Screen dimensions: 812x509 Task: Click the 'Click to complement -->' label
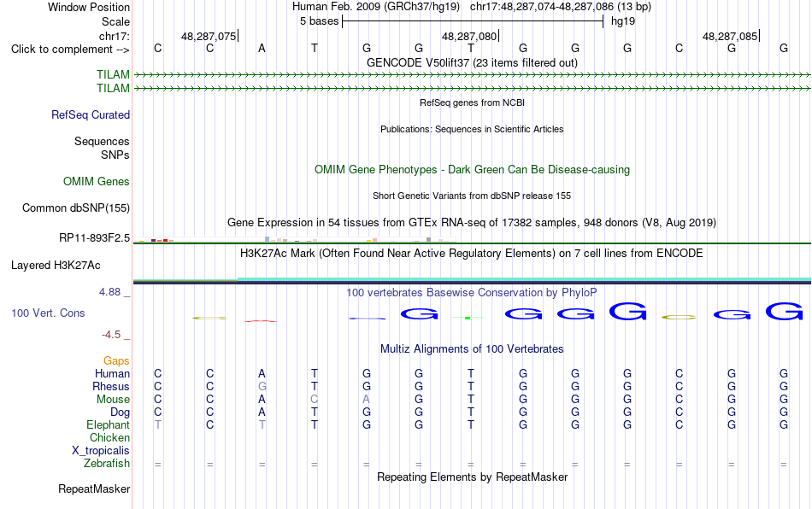70,50
